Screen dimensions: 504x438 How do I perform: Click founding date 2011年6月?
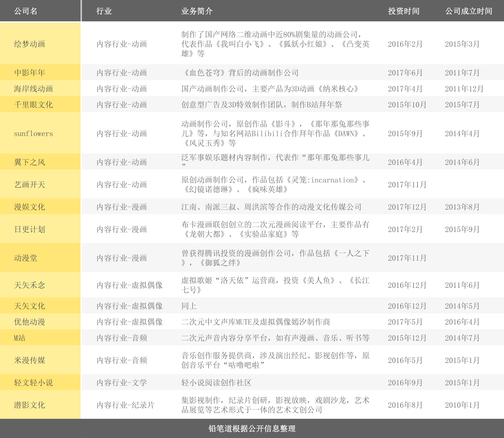point(462,285)
